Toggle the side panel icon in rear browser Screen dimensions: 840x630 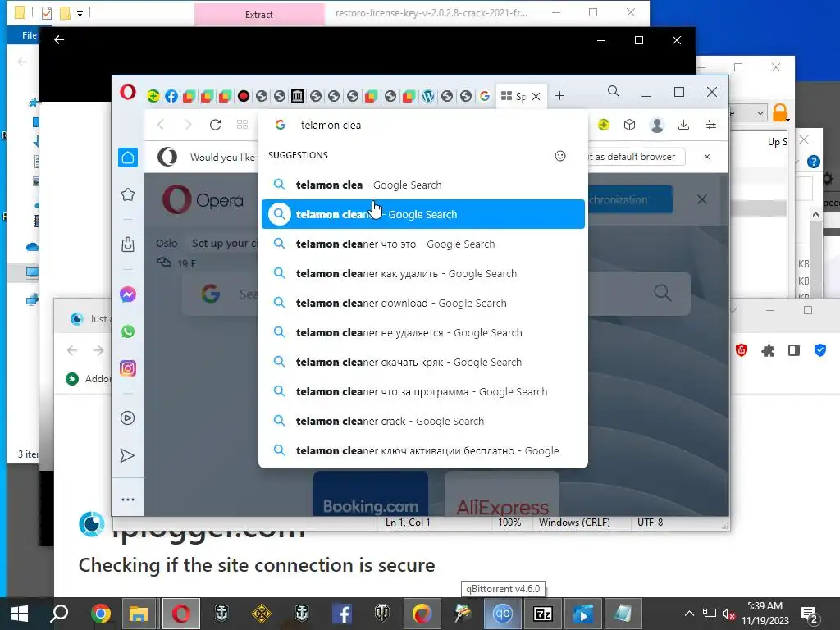point(794,350)
